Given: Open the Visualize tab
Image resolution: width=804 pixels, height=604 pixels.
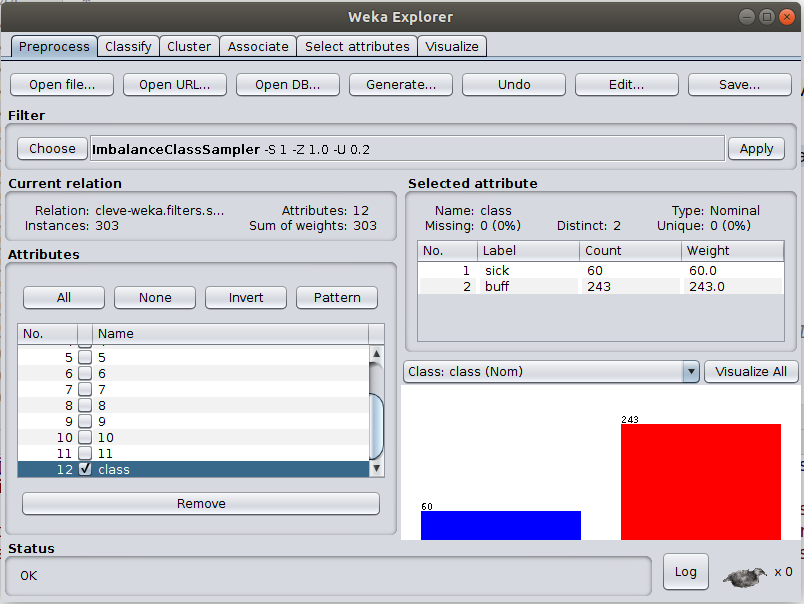Looking at the screenshot, I should 452,46.
